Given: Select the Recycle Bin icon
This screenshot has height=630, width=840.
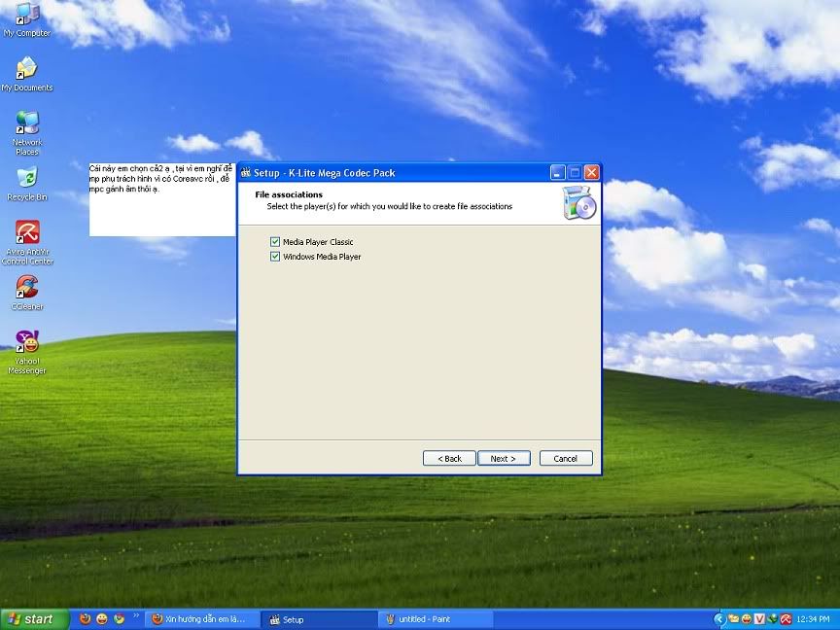Looking at the screenshot, I should pos(27,184).
